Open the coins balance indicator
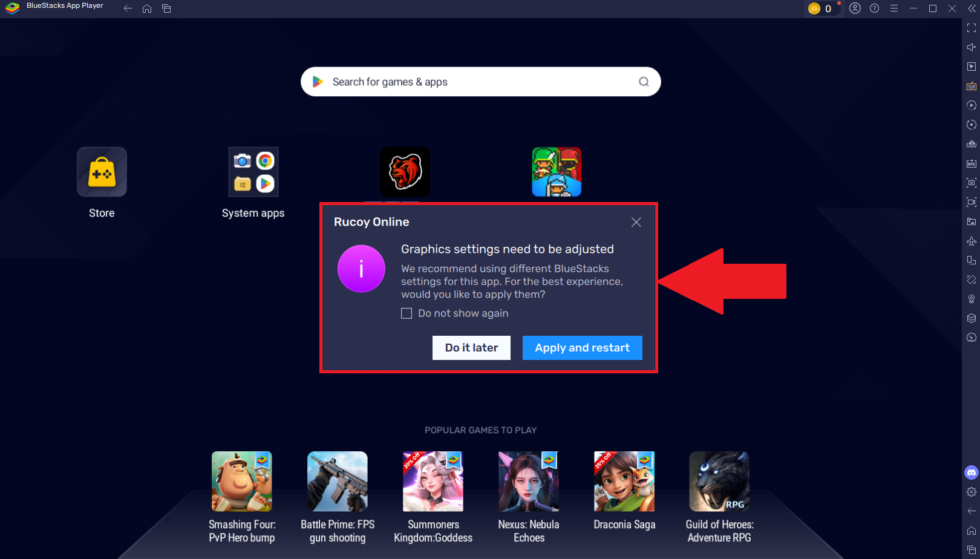This screenshot has width=980, height=559. coord(823,8)
